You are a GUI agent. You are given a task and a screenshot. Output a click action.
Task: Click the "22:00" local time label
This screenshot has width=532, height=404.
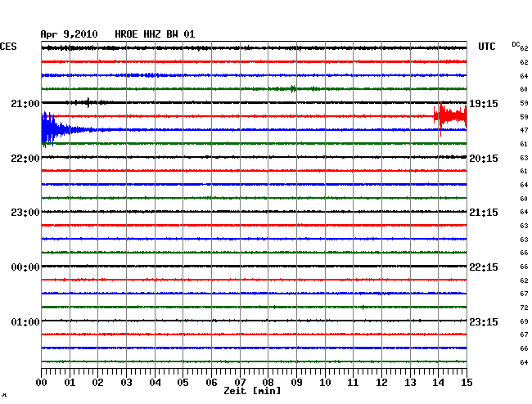coord(25,159)
